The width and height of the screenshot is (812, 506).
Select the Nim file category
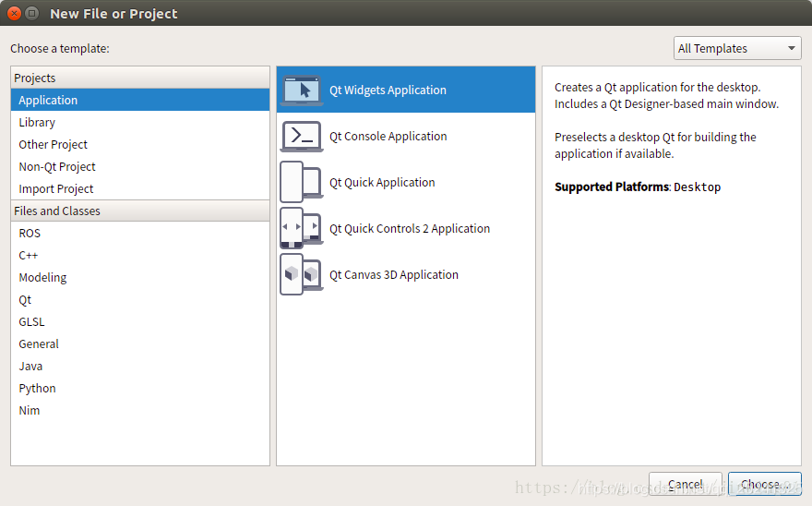point(140,410)
